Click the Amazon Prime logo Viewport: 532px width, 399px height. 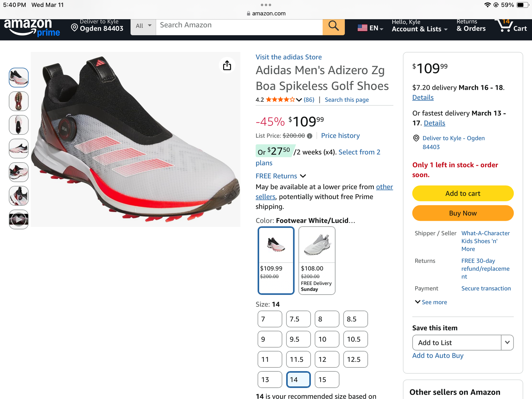(x=32, y=28)
